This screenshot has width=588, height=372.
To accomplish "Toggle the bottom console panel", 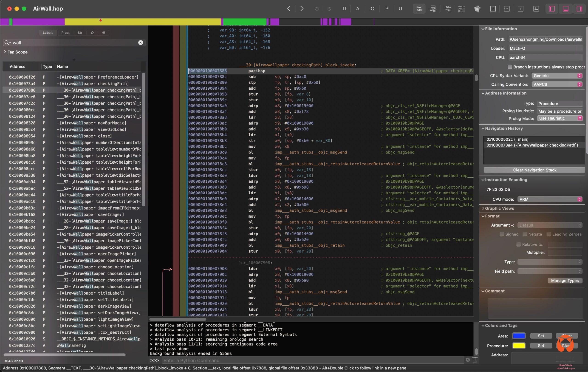I will [565, 9].
